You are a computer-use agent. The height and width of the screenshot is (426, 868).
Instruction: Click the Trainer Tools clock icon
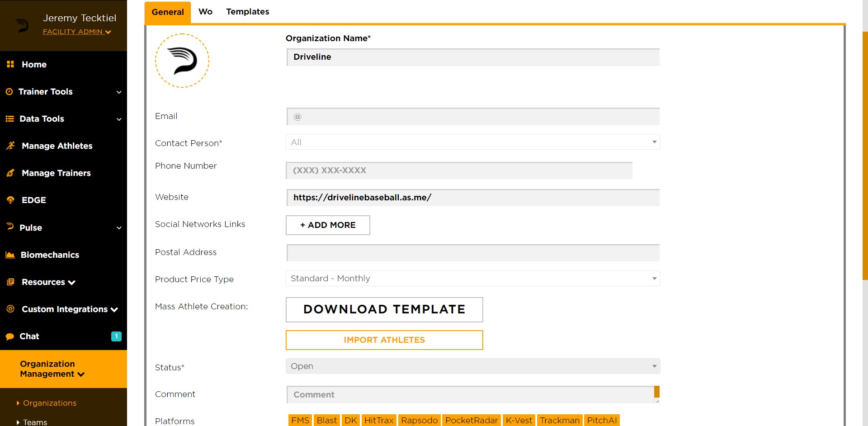pyautogui.click(x=9, y=91)
